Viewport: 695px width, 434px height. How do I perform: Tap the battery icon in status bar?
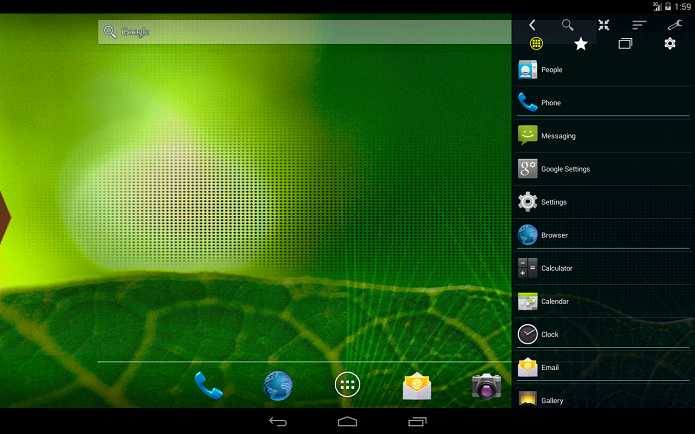point(668,6)
